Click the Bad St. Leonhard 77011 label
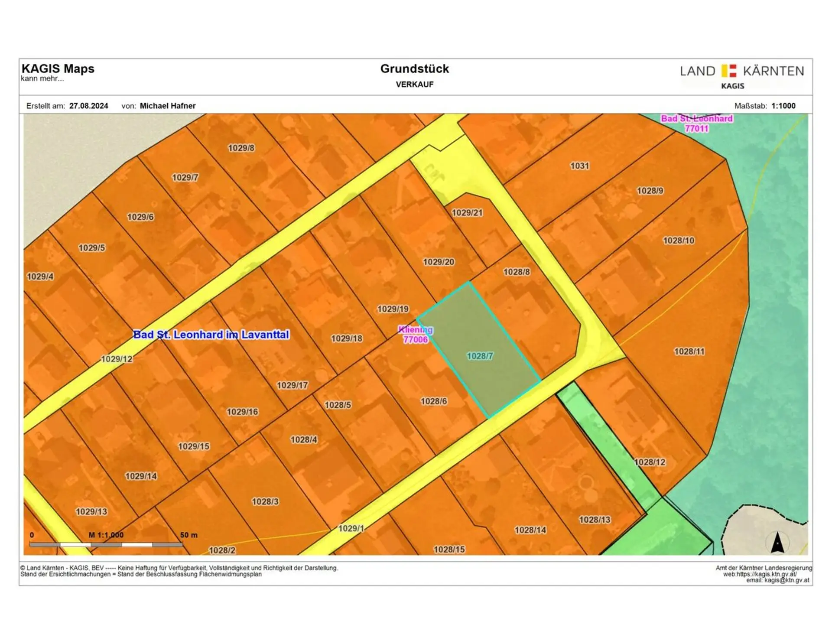 pyautogui.click(x=696, y=124)
